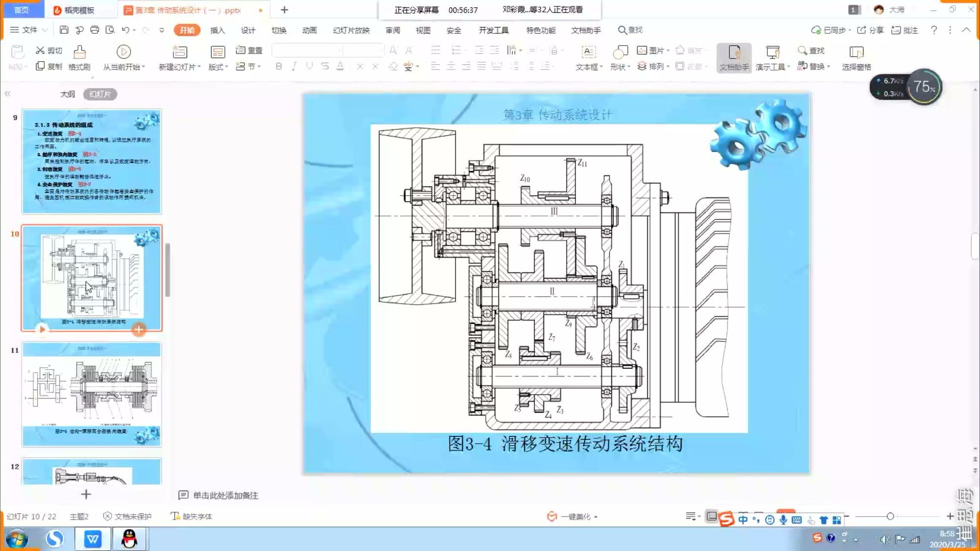
Task: Toggle document protection status (文档未保护)
Action: 127,516
